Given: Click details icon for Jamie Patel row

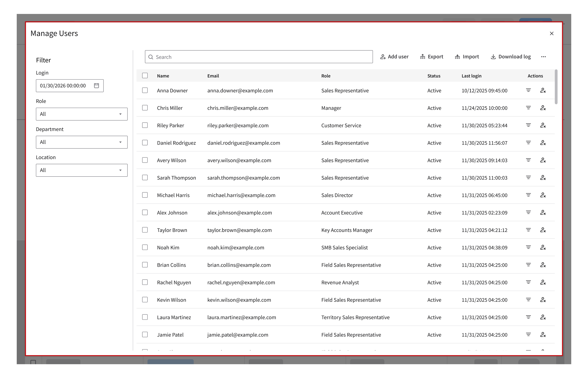Looking at the screenshot, I should [528, 335].
